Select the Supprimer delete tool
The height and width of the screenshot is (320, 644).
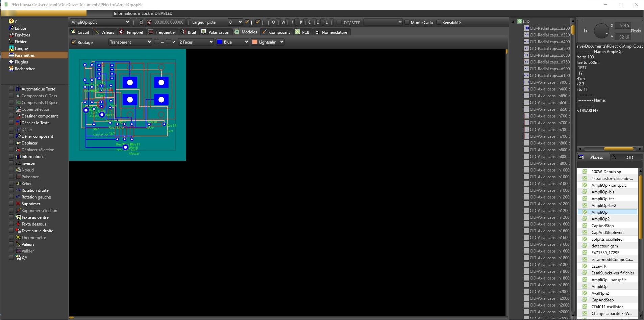point(31,204)
